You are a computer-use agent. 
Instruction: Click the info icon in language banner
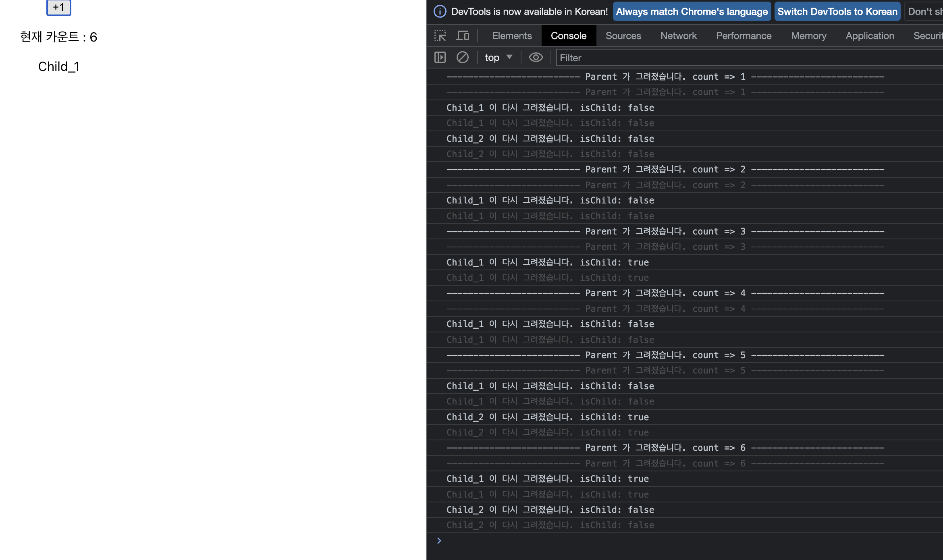(440, 11)
